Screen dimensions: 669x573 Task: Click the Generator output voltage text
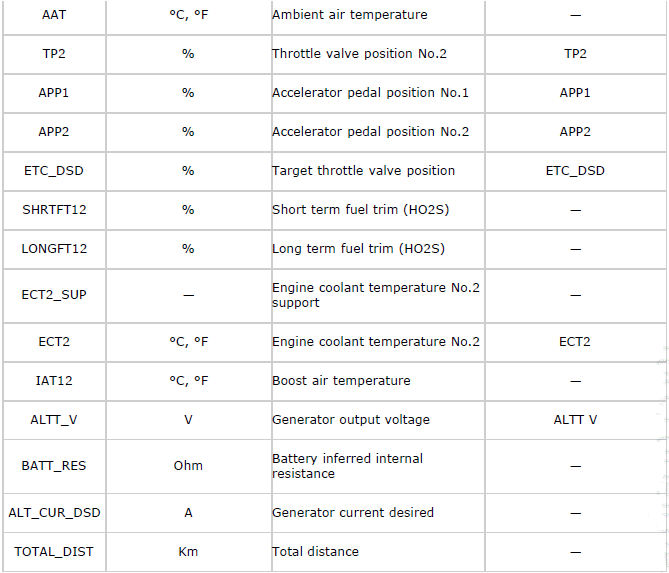pos(351,420)
